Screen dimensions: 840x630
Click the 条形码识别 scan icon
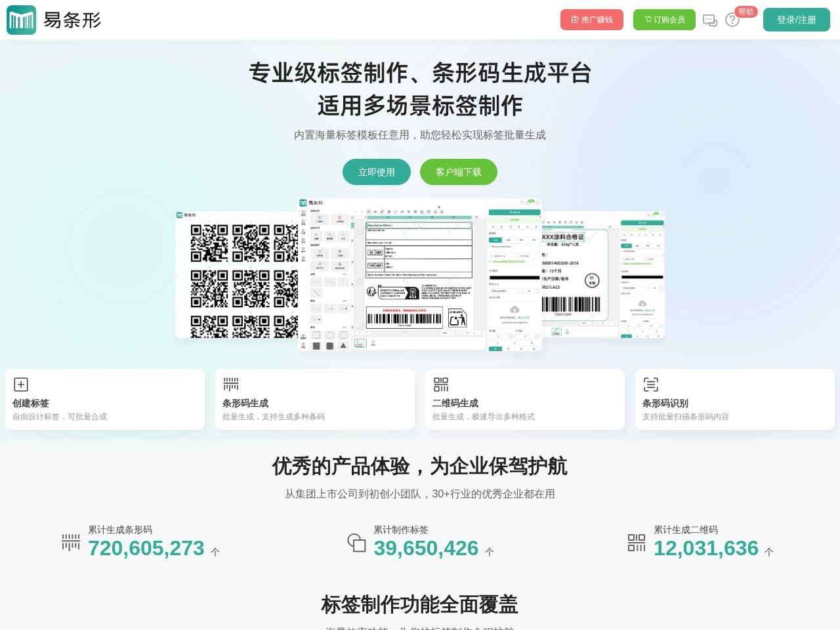click(x=651, y=385)
